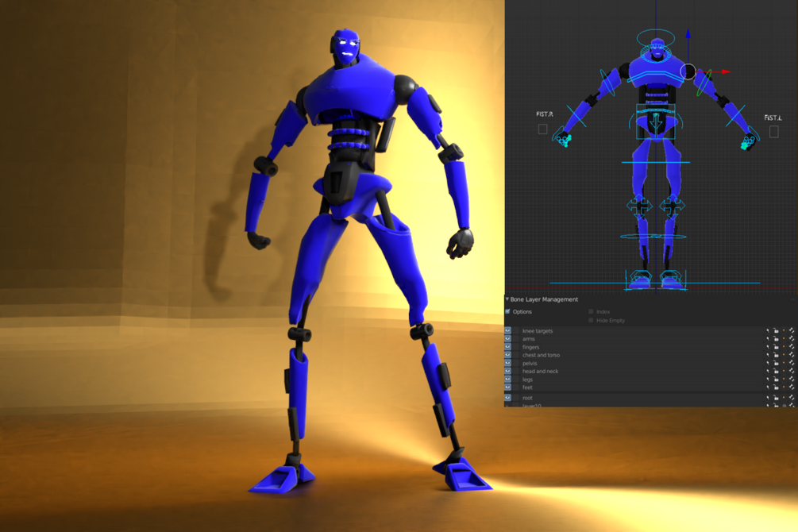The width and height of the screenshot is (798, 532).
Task: Select the FIST.L control box in the viewport
Action: click(x=774, y=131)
